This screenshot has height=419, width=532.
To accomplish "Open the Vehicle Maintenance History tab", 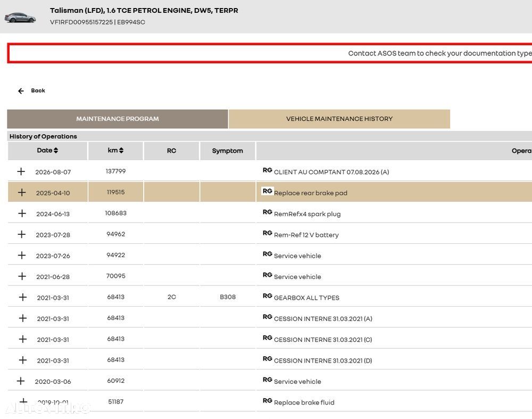I will click(339, 119).
